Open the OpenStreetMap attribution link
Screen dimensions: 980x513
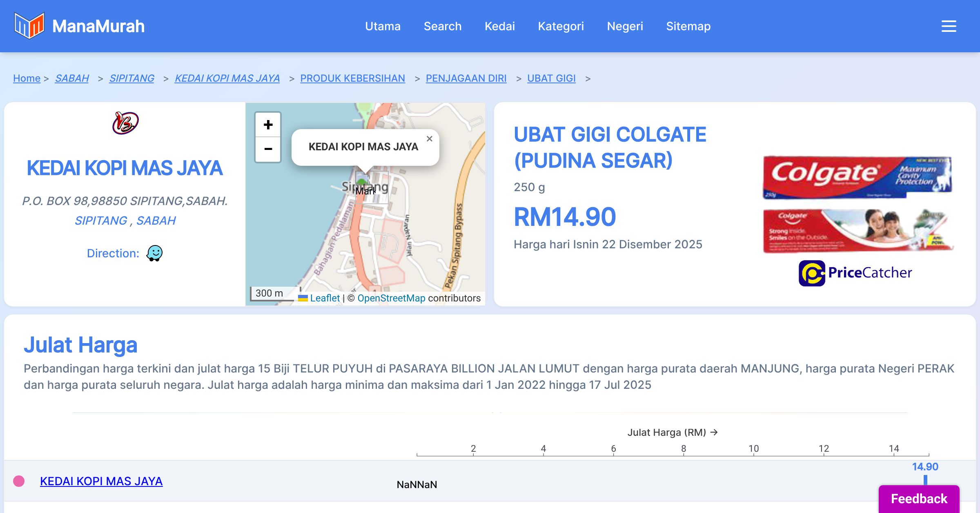click(x=391, y=298)
